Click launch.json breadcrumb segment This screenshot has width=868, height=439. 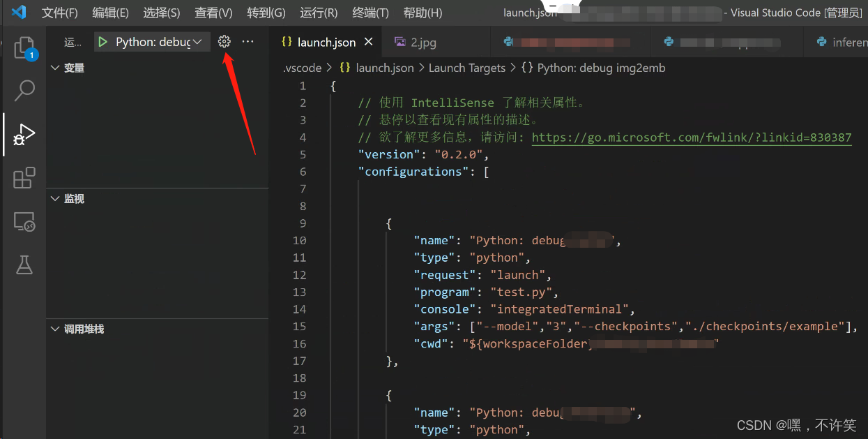[384, 68]
